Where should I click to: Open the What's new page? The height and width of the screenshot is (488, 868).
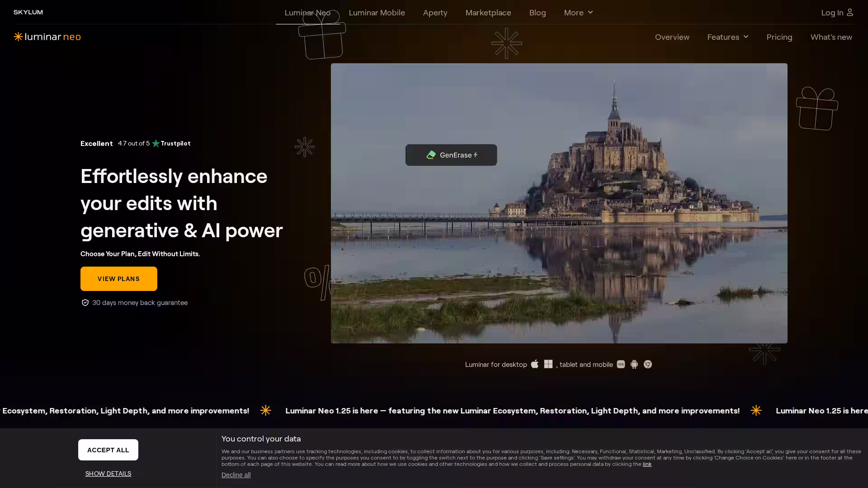[x=831, y=37]
